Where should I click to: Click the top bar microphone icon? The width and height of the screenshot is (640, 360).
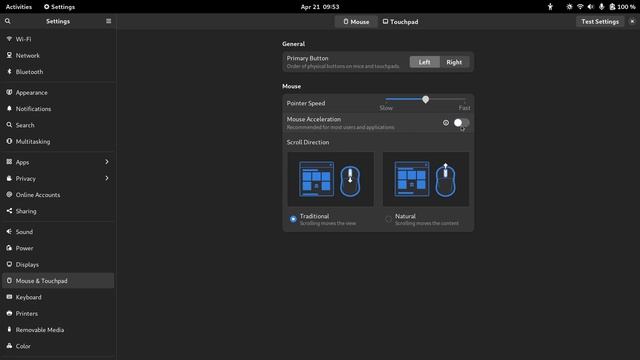pos(601,7)
